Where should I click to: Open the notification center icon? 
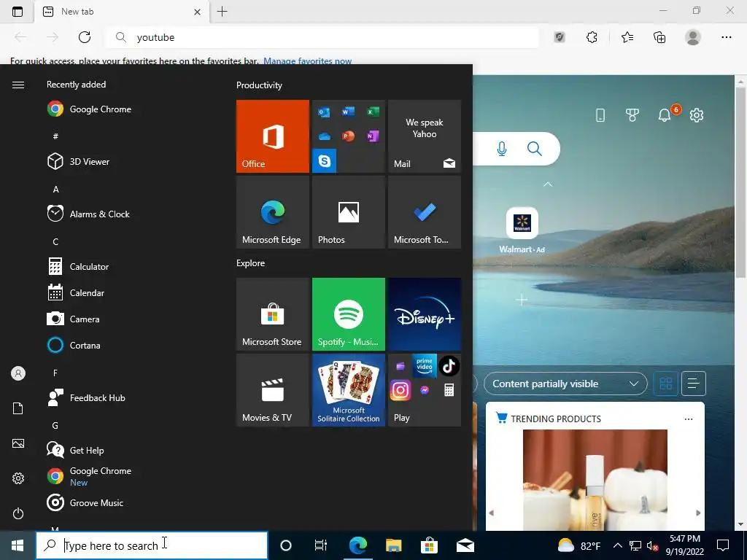click(723, 545)
